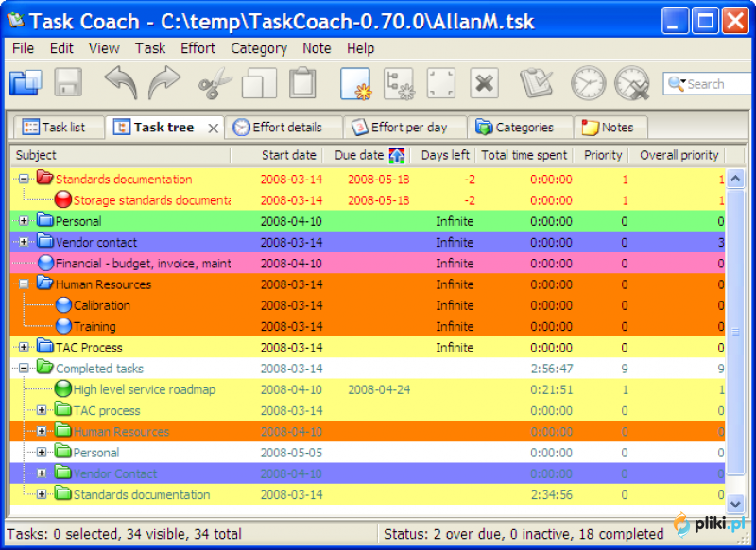The height and width of the screenshot is (550, 756).
Task: Click the Undo arrow icon
Action: tap(121, 83)
